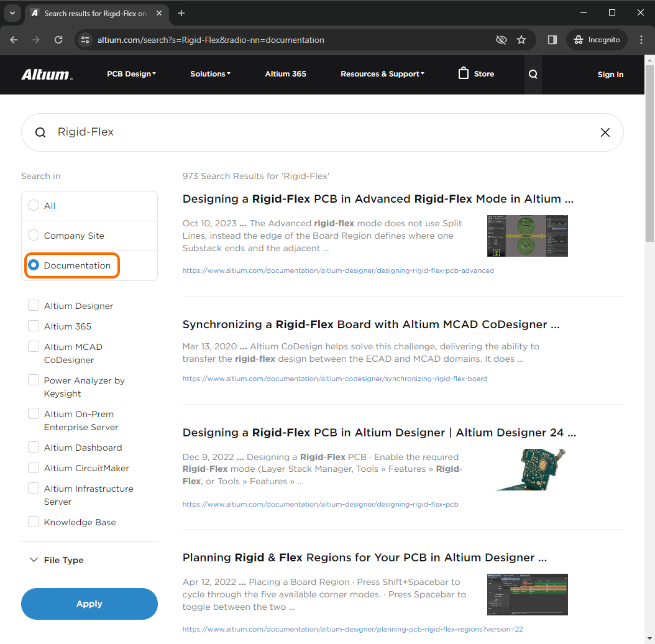Click the planning-pcb-rigid-flex-regions URL link
Image resolution: width=655 pixels, height=644 pixels.
[352, 629]
